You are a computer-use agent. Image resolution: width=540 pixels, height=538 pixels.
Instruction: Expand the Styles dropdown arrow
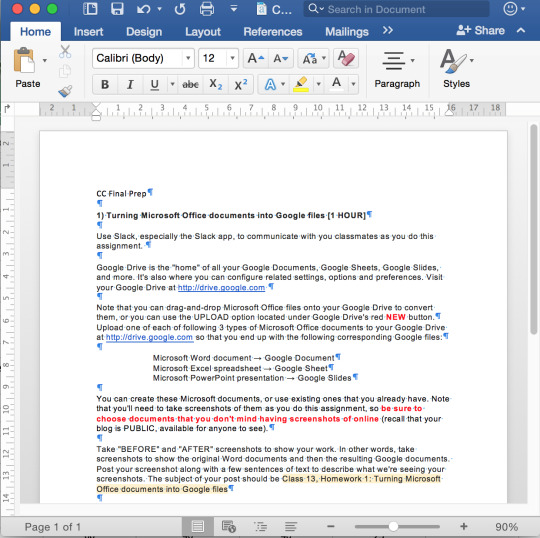tap(471, 61)
